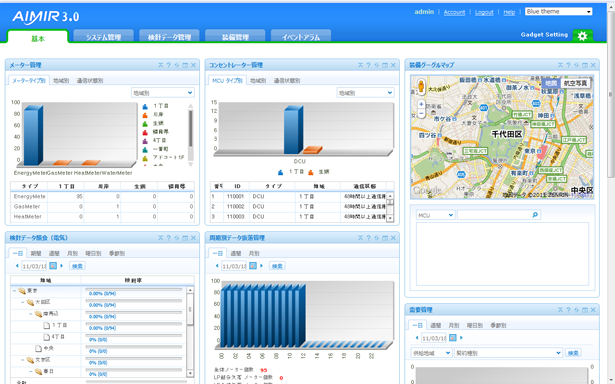Open the 地域別 dropdown in meter panel
615x384 pixels.
pyautogui.click(x=162, y=93)
